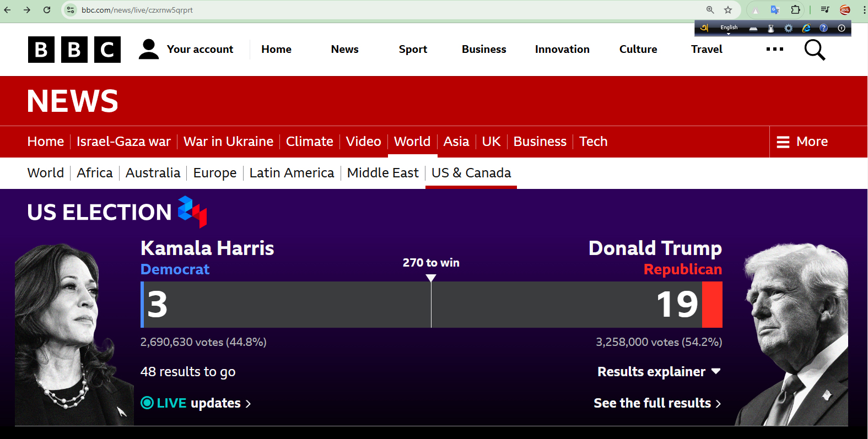Click See the full results link
The width and height of the screenshot is (868, 439).
coord(657,403)
